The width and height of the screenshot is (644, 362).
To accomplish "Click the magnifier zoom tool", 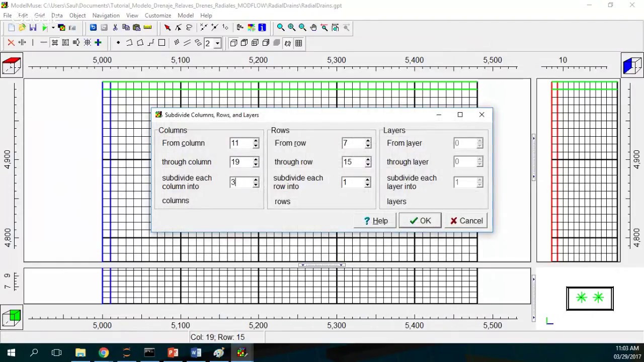I will click(x=281, y=28).
